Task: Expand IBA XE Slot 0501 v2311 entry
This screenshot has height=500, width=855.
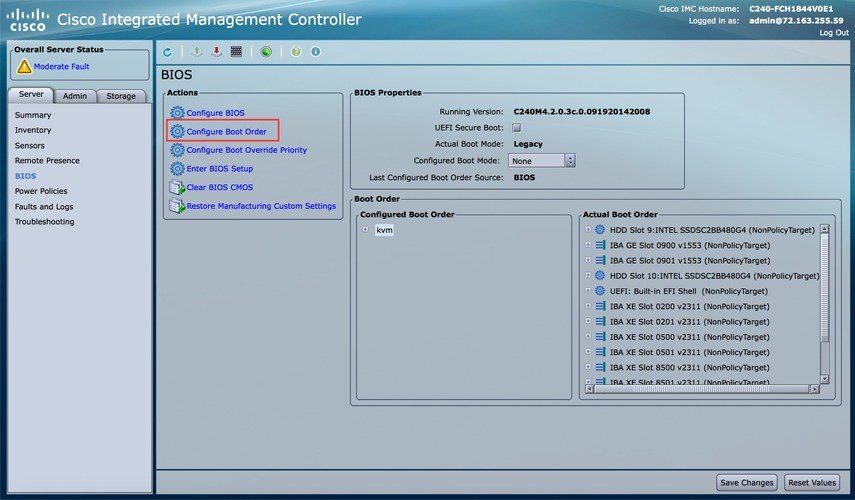Action: (x=588, y=352)
